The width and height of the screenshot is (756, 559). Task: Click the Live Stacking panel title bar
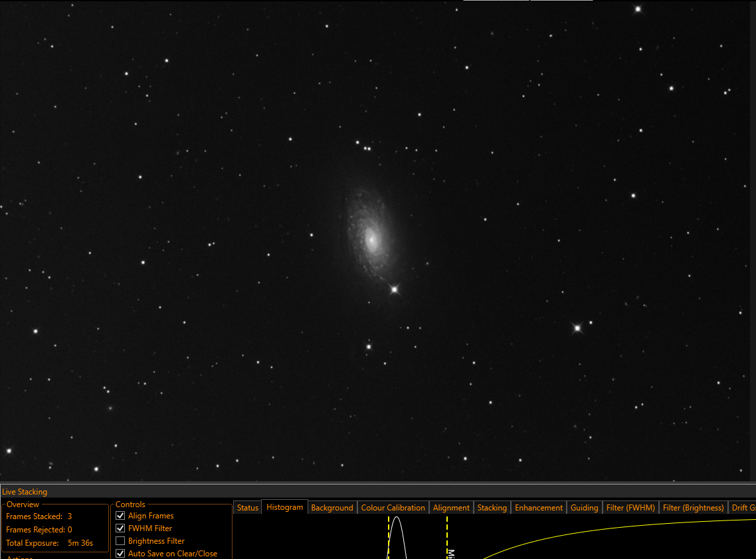(378, 491)
